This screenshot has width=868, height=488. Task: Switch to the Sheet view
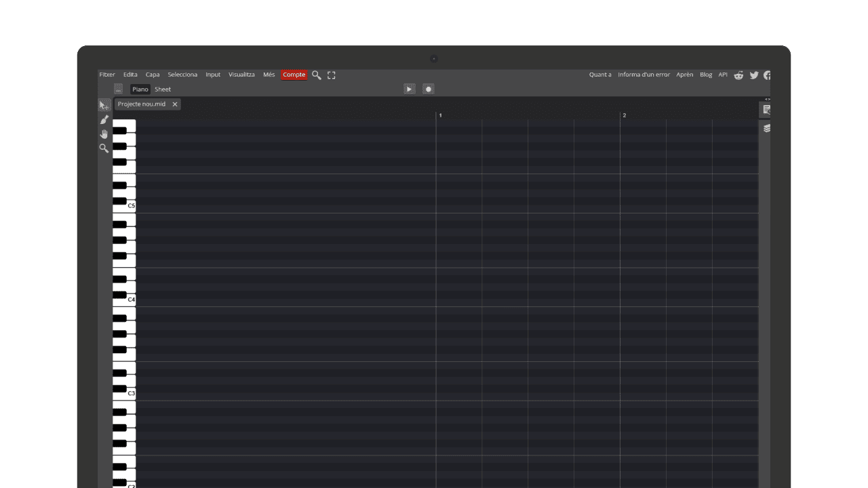163,89
